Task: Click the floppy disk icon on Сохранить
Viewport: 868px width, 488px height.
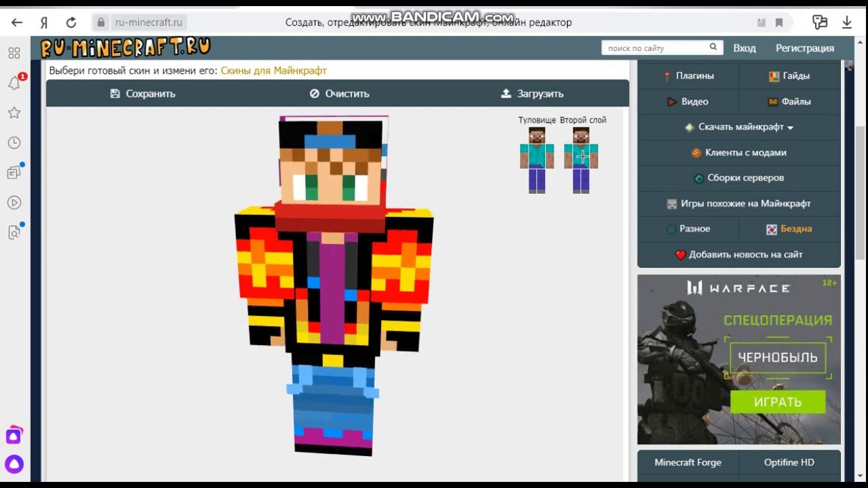Action: click(115, 94)
